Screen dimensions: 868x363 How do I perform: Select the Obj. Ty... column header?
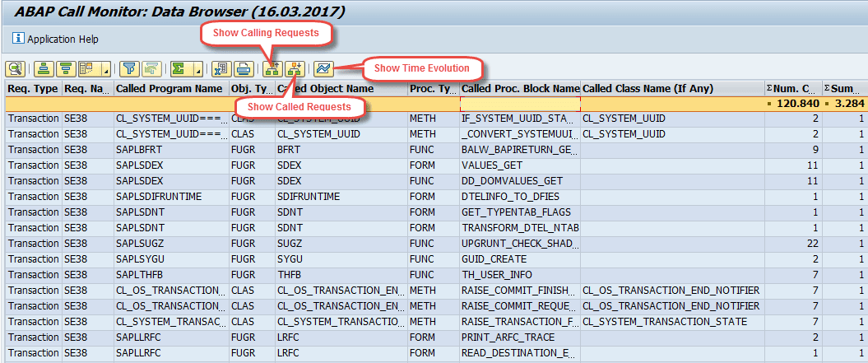coord(251,89)
